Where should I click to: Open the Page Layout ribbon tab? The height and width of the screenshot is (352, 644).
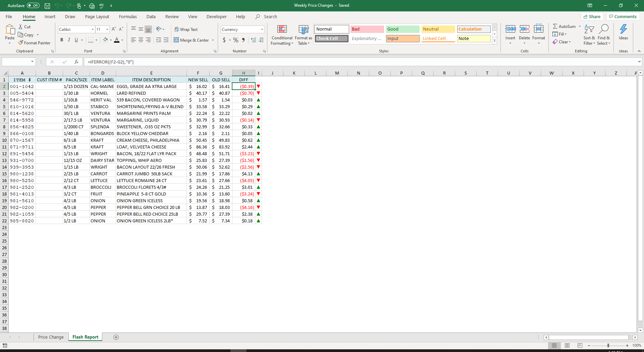(97, 16)
